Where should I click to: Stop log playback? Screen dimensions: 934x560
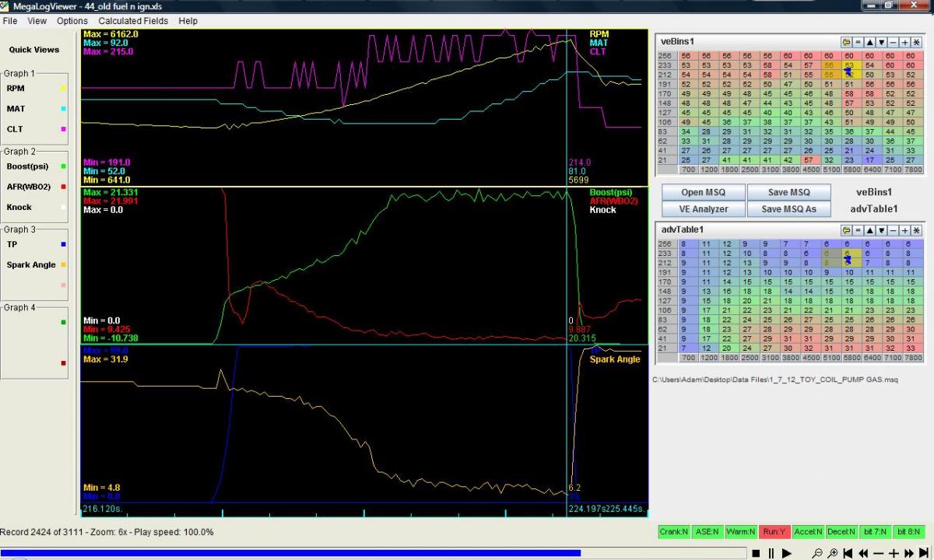point(755,553)
